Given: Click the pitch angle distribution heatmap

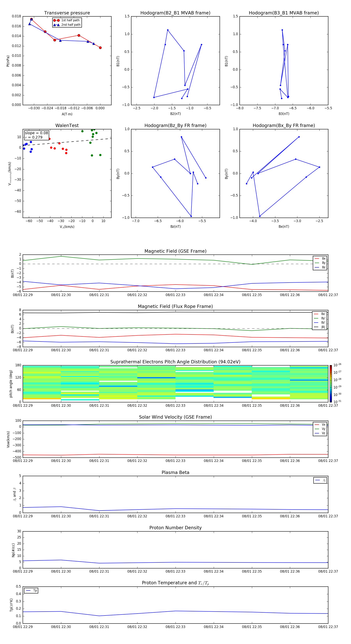Looking at the screenshot, I should 175,384.
